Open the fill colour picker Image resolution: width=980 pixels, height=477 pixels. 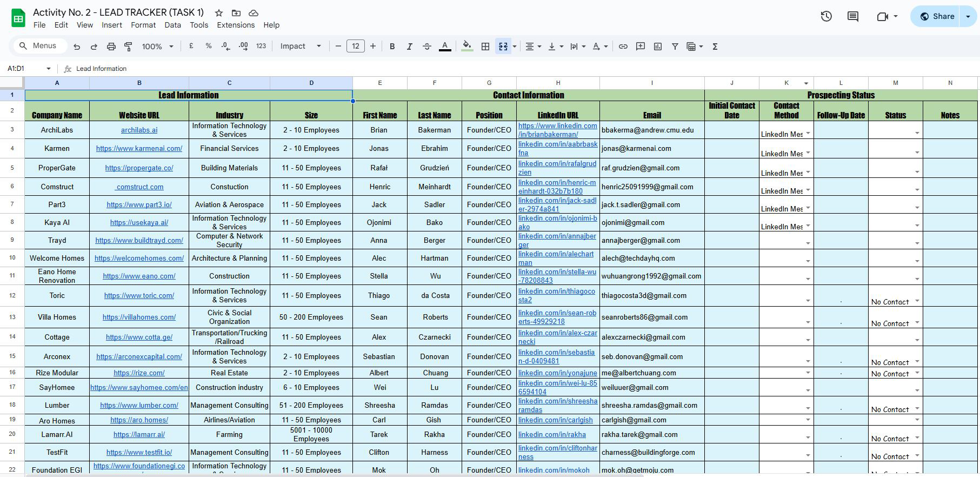click(467, 47)
